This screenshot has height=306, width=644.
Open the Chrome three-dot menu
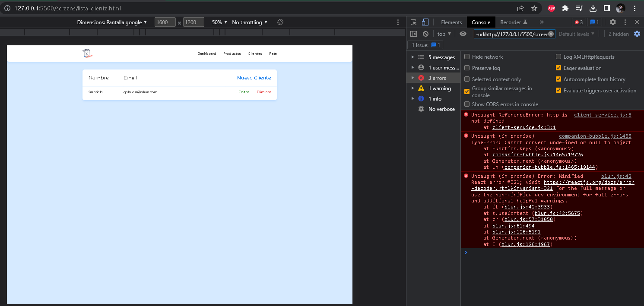click(634, 8)
